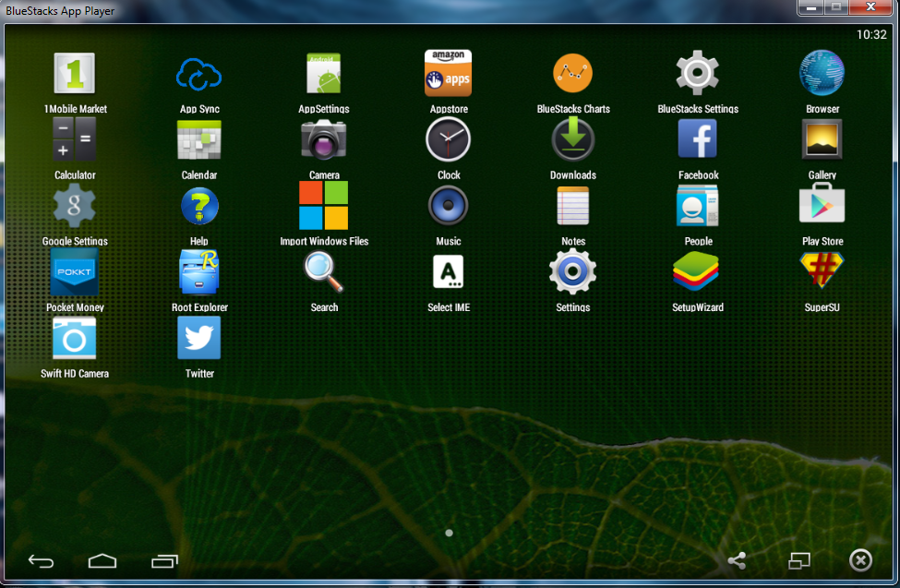The height and width of the screenshot is (588, 900).
Task: Open the Amazon Appstore
Action: pyautogui.click(x=449, y=73)
